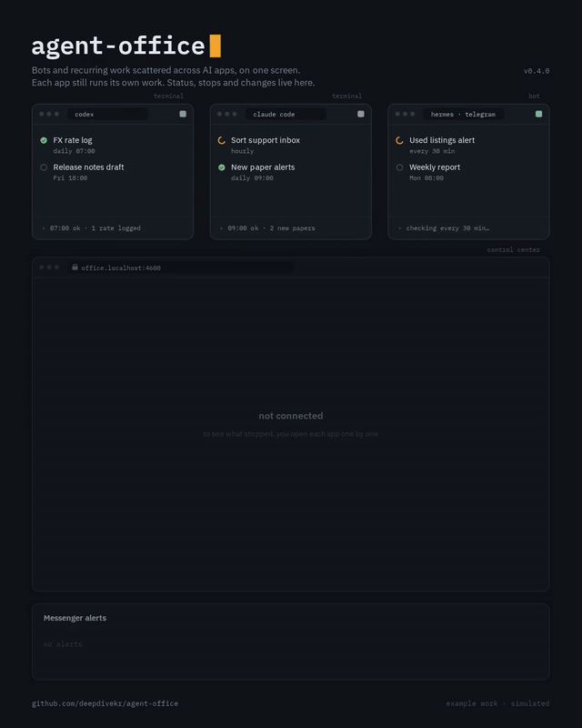This screenshot has width=582, height=728.
Task: Click the status square in claude code window
Action: (361, 114)
